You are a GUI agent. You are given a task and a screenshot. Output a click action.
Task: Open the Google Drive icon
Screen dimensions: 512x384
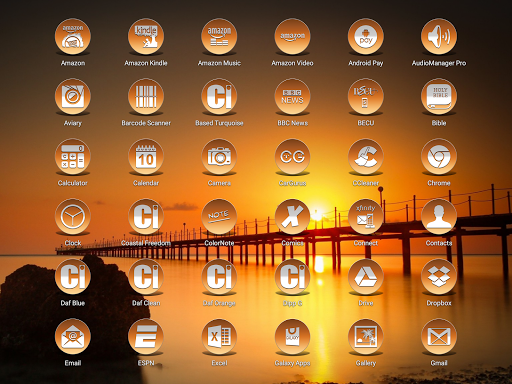click(x=366, y=277)
